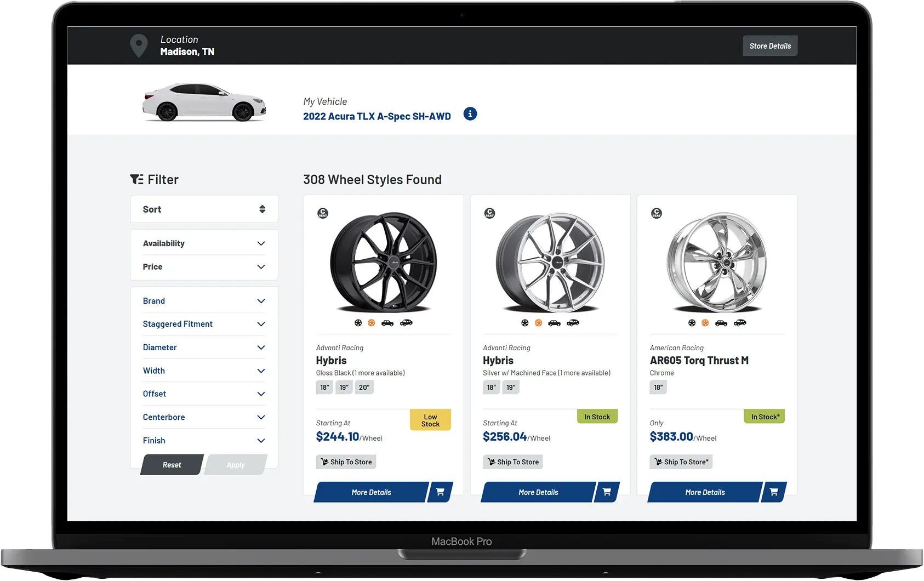The width and height of the screenshot is (924, 581).
Task: Click seat badge icon on AR605 card
Action: (x=657, y=213)
